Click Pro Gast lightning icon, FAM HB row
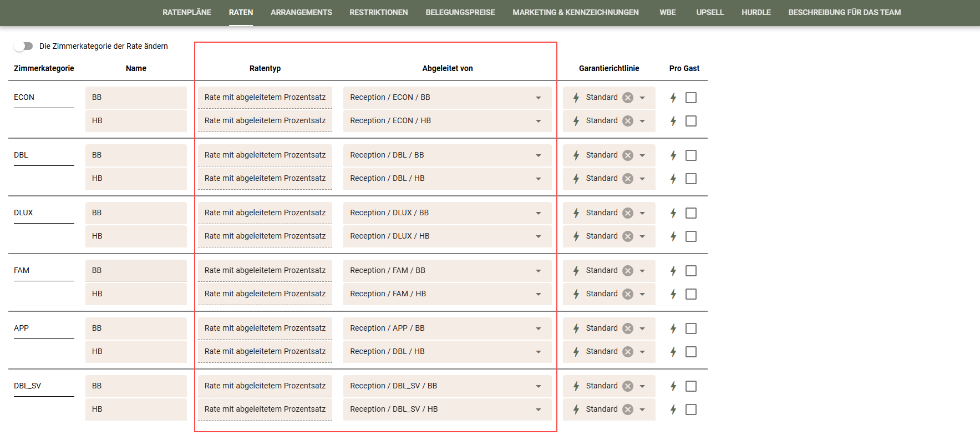Viewport: 980px width, 445px height. pyautogui.click(x=673, y=294)
